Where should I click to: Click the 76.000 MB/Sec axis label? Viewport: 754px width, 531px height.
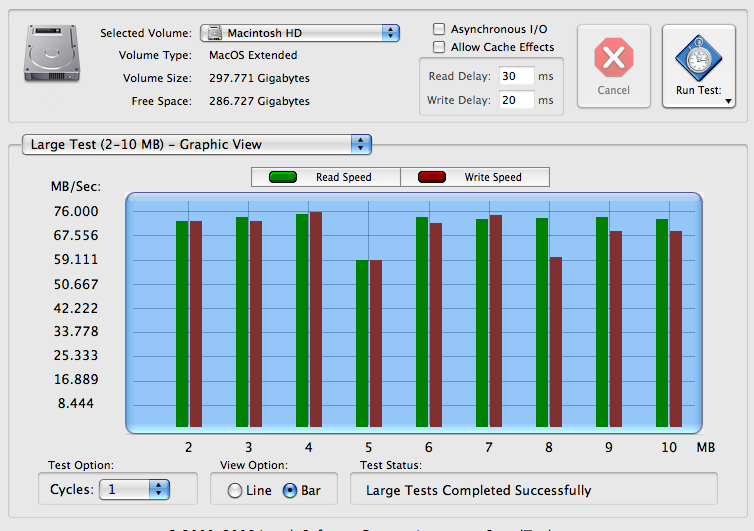(x=76, y=211)
